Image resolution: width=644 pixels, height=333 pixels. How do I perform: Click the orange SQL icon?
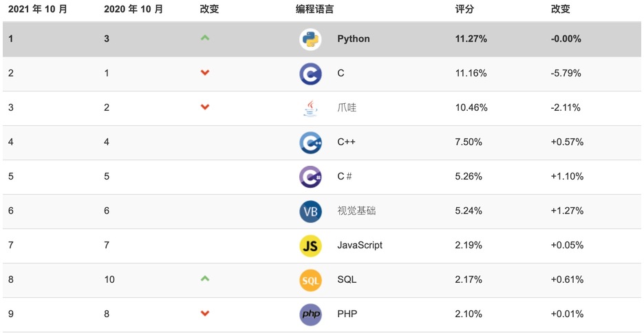tap(310, 280)
